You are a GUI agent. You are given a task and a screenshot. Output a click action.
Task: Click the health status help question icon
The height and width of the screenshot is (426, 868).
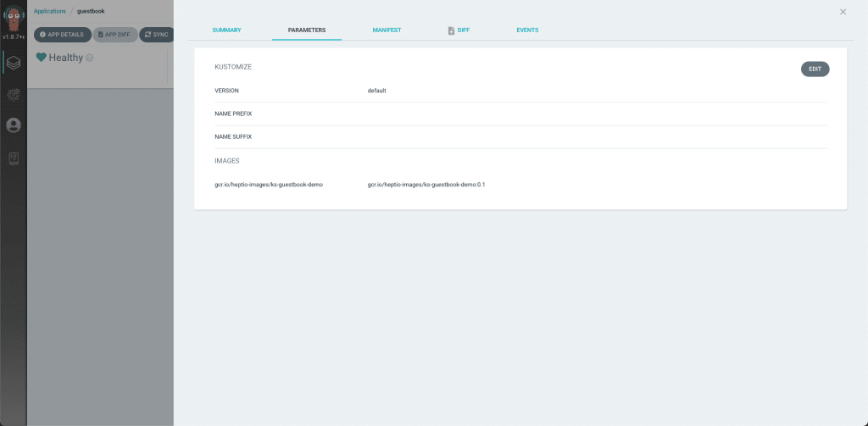89,58
